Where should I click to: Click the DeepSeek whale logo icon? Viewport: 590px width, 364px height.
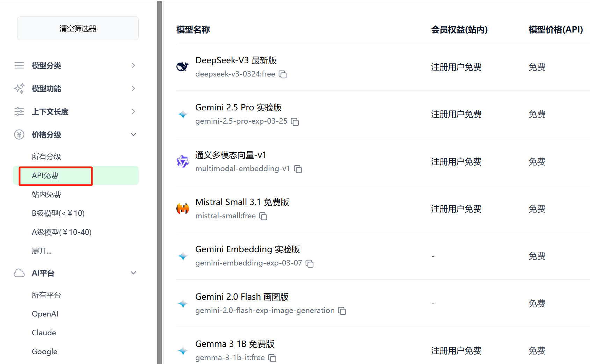pos(183,67)
